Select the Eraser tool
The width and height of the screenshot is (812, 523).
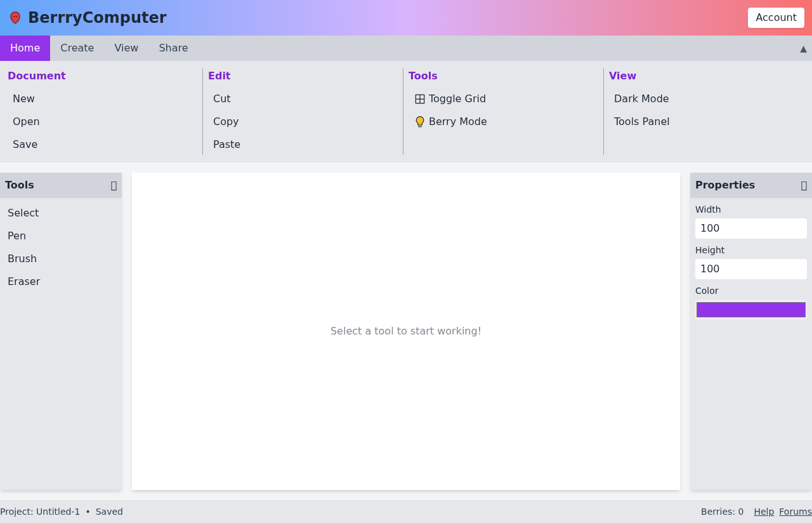click(x=23, y=281)
